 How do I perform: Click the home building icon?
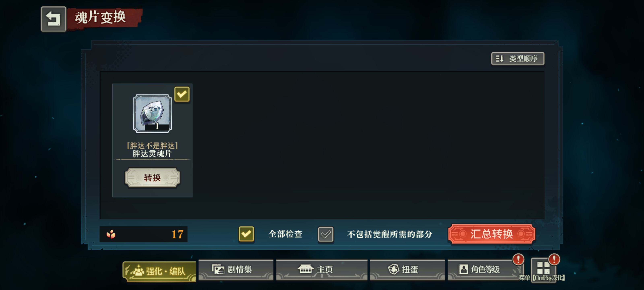(x=305, y=269)
